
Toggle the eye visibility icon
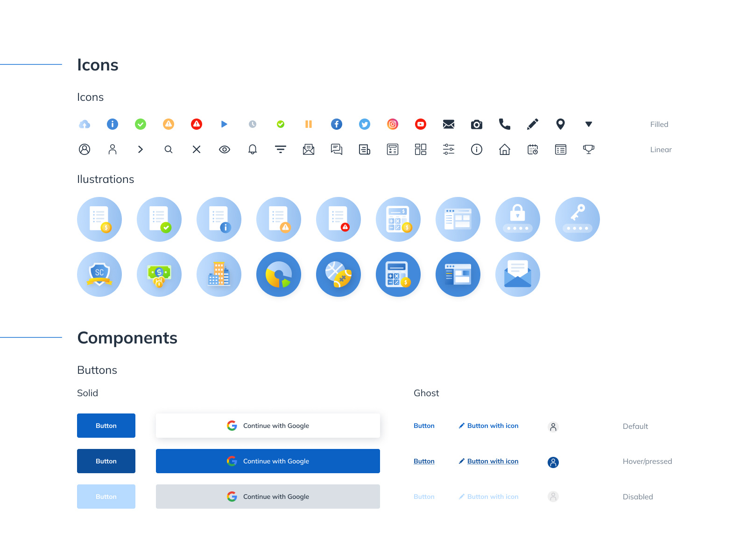point(224,149)
